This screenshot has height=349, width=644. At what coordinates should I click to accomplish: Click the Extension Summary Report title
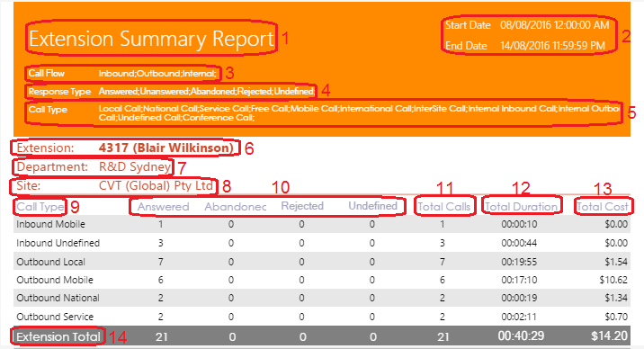coord(151,39)
